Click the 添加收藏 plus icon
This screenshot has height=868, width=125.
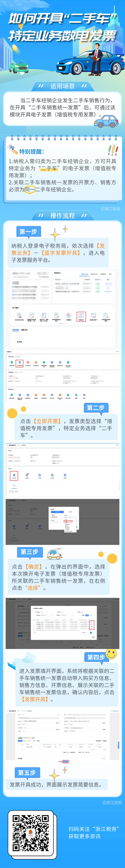19,337
